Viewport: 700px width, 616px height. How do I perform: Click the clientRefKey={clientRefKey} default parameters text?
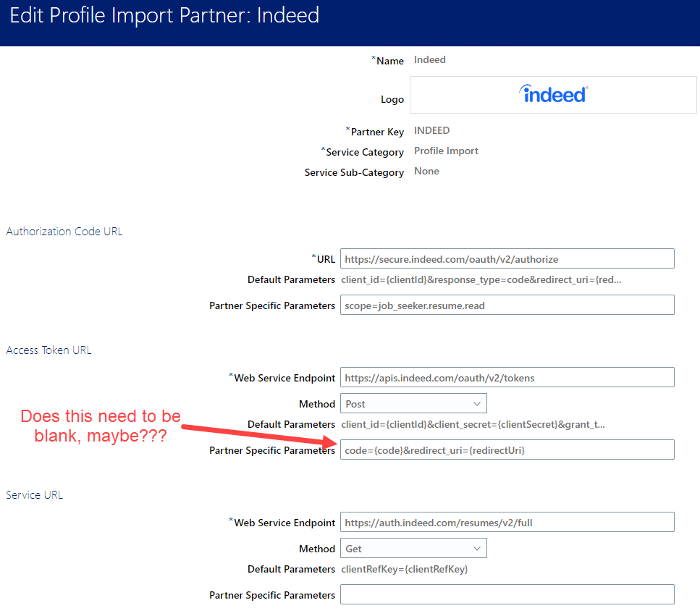click(x=405, y=569)
